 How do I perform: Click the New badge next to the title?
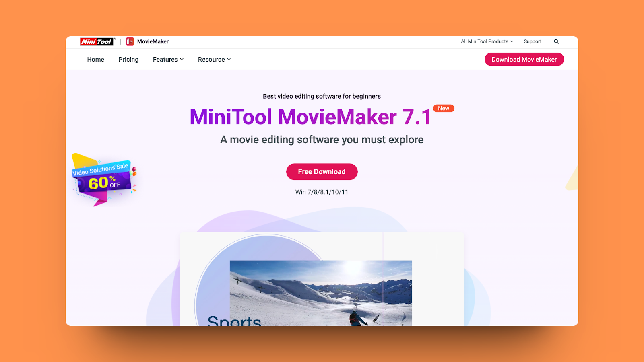pyautogui.click(x=444, y=108)
